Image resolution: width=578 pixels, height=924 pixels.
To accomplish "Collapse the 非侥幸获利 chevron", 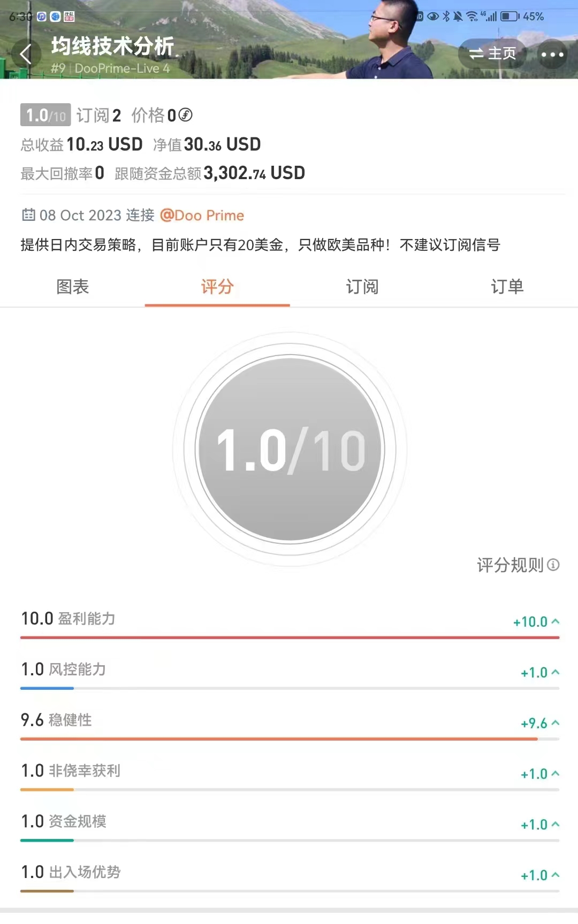I will pyautogui.click(x=556, y=774).
